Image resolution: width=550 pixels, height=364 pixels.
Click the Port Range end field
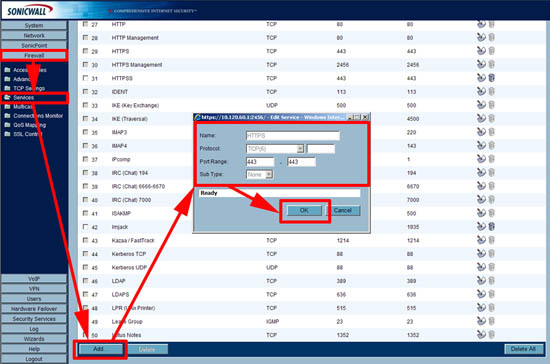[301, 162]
